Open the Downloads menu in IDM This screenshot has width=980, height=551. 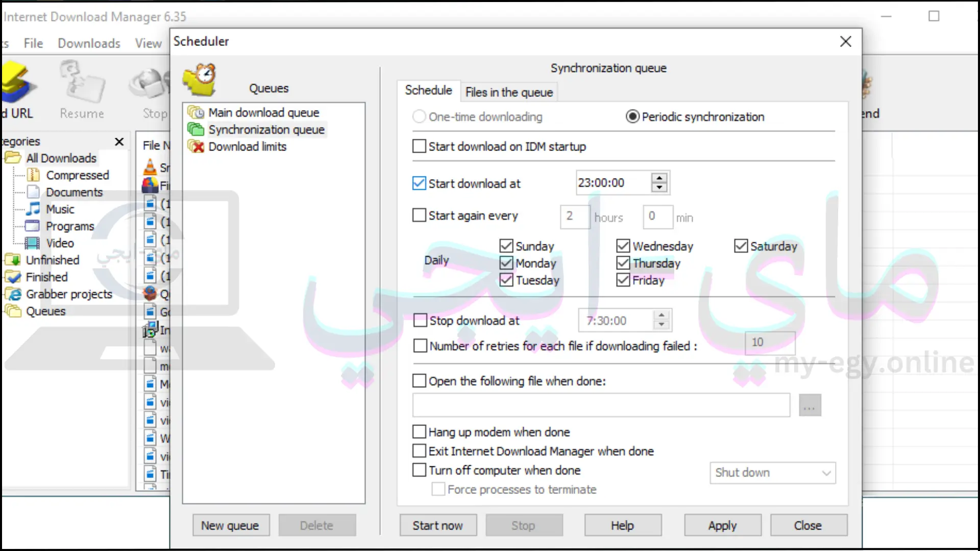[89, 43]
